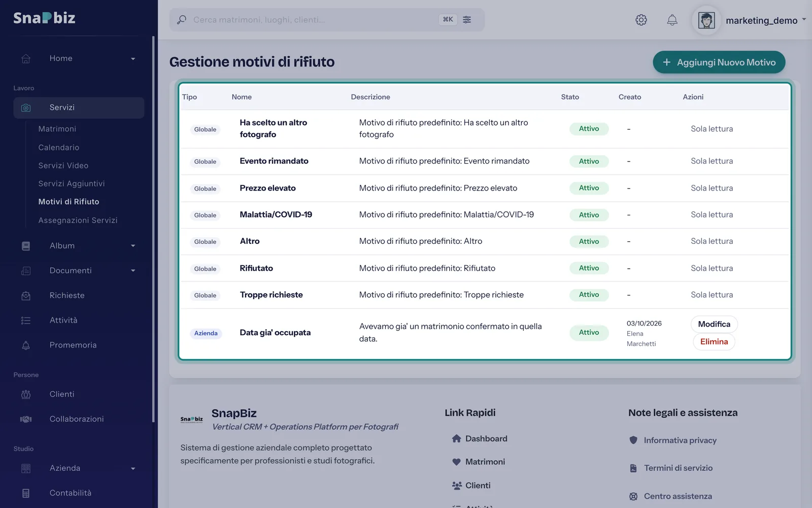Click the marketing_demo user avatar
812x508 pixels.
point(706,20)
